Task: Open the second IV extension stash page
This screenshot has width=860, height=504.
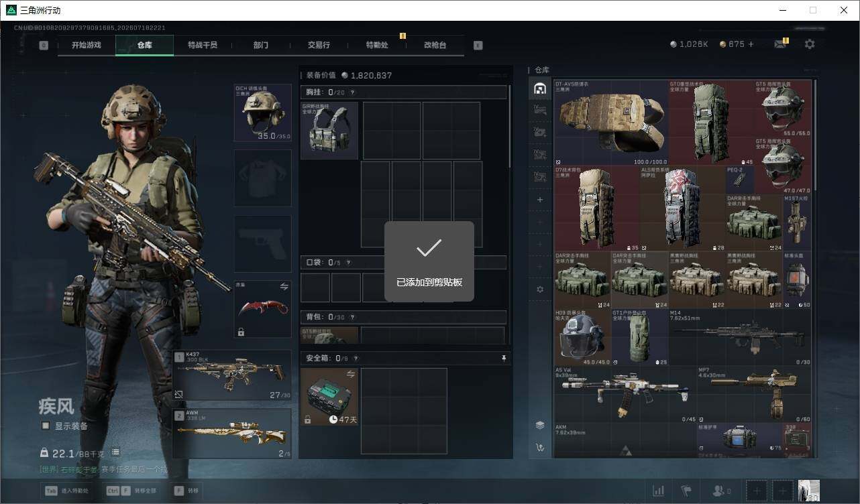Action: pyautogui.click(x=540, y=133)
